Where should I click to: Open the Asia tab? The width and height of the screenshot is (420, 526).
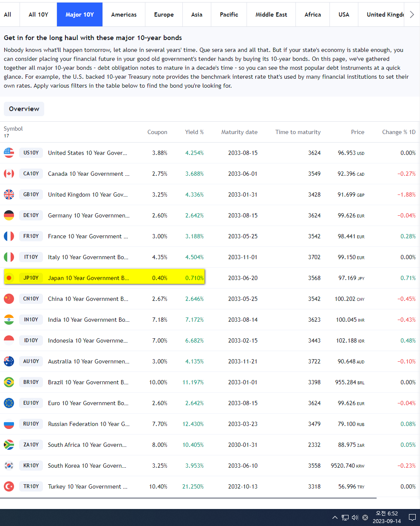tap(197, 14)
